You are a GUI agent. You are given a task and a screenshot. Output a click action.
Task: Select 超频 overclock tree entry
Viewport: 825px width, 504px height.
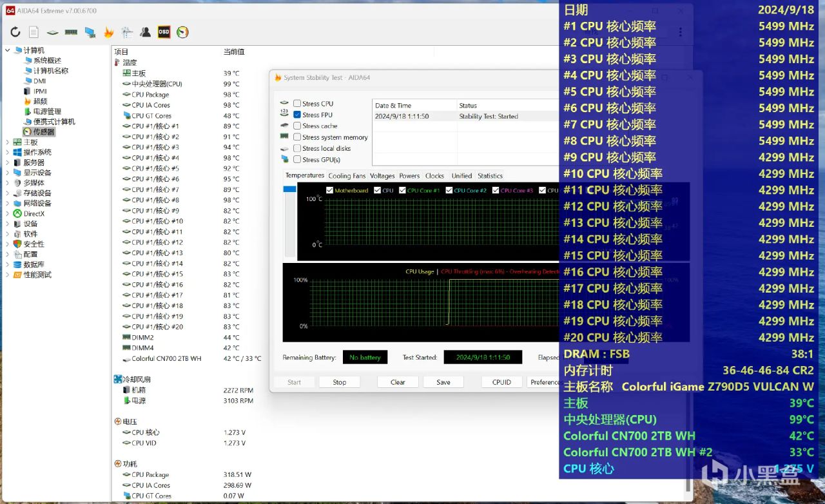point(40,101)
